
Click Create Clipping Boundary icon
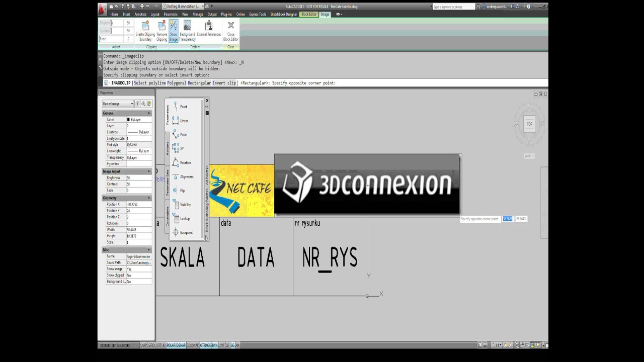point(145,31)
